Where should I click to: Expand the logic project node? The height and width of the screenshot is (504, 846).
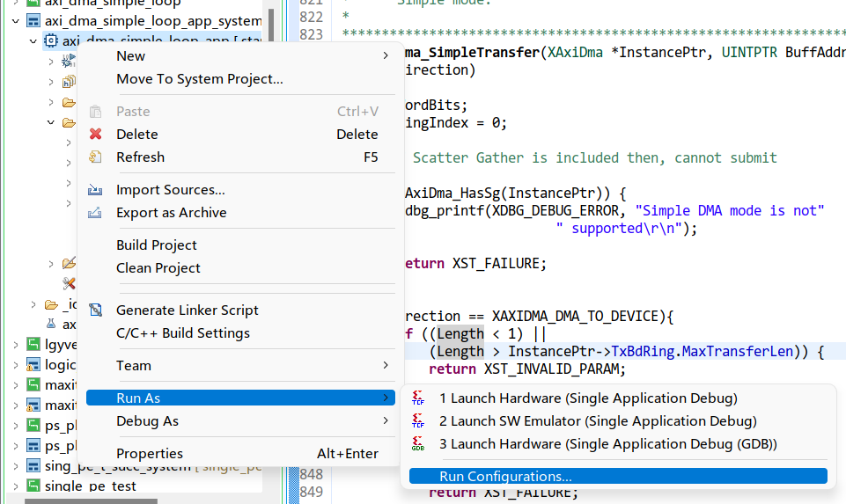coord(16,365)
